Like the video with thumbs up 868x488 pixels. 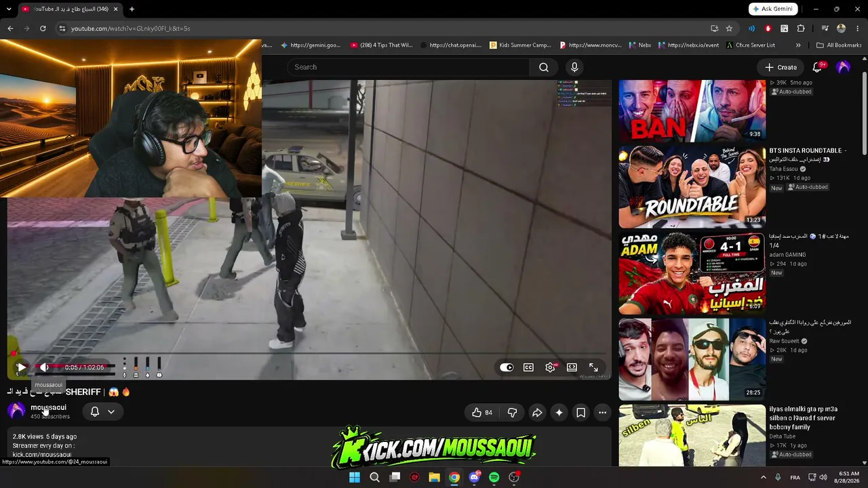tap(482, 412)
